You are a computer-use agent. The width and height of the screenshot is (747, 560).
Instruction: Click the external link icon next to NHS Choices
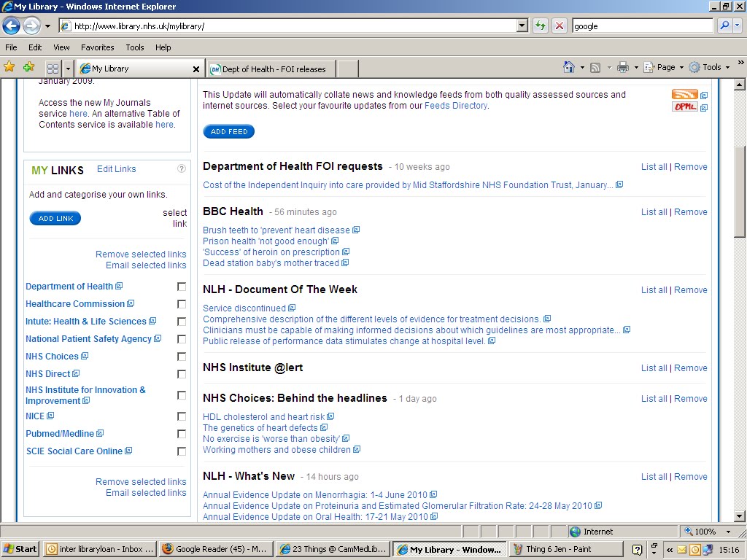[x=85, y=356]
